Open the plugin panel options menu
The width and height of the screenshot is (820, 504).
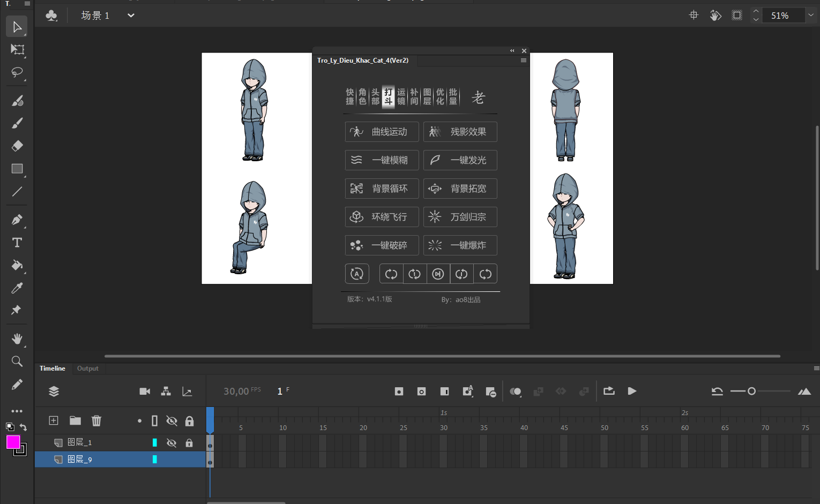524,61
